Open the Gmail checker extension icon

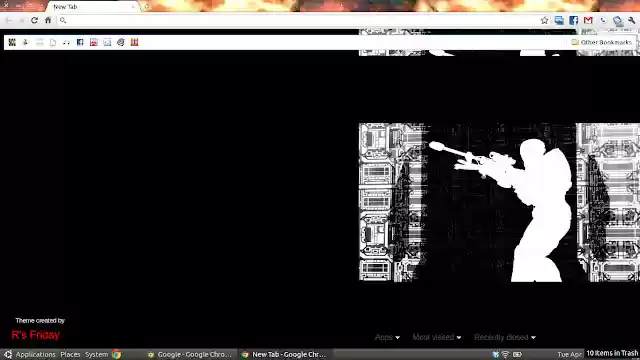pyautogui.click(x=588, y=20)
